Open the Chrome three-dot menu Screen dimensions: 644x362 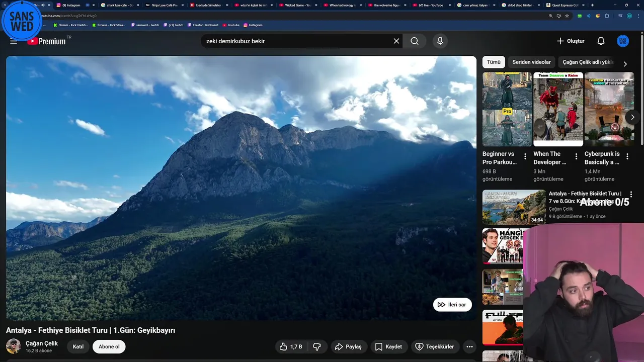638,16
